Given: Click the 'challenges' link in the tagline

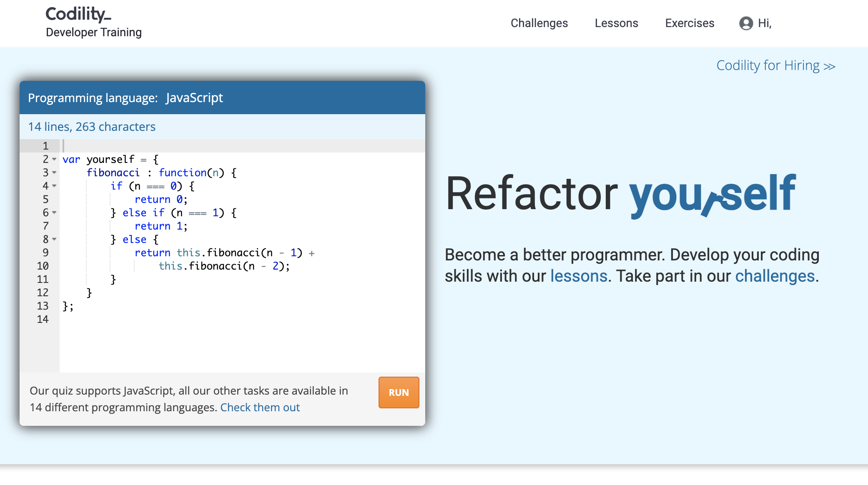Looking at the screenshot, I should pyautogui.click(x=775, y=276).
